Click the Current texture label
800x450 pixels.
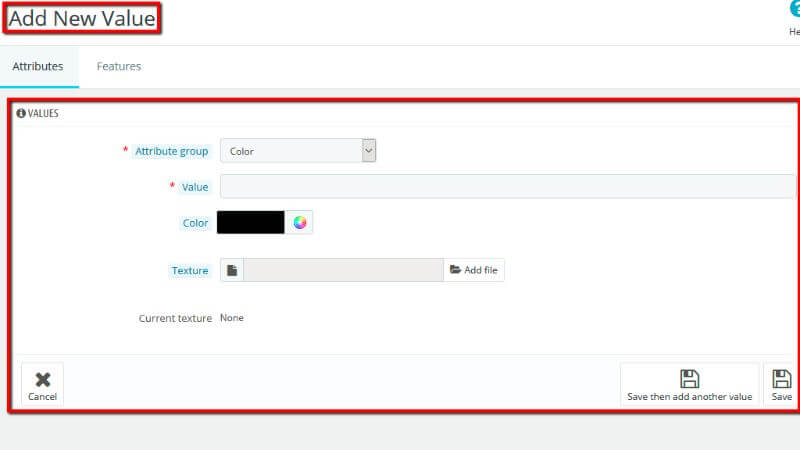point(175,318)
